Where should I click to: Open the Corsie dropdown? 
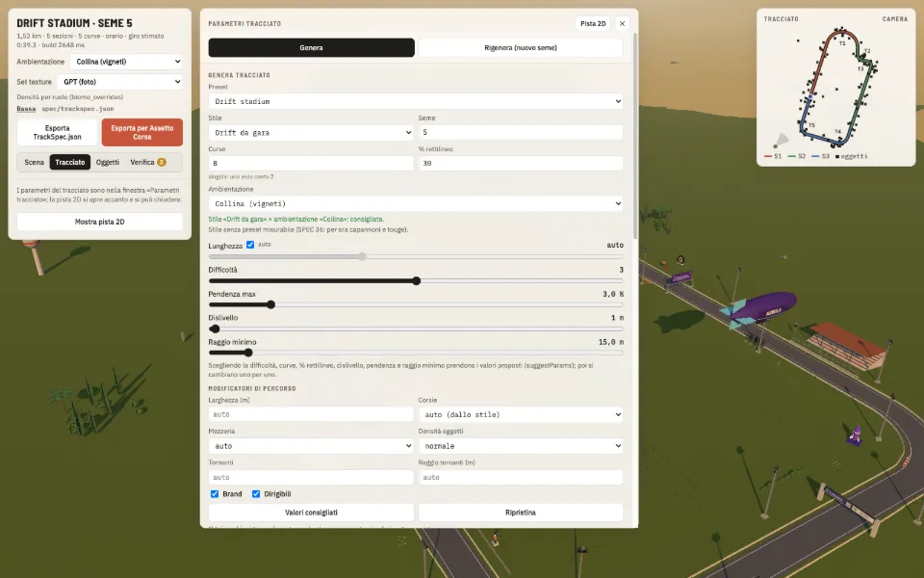[521, 414]
